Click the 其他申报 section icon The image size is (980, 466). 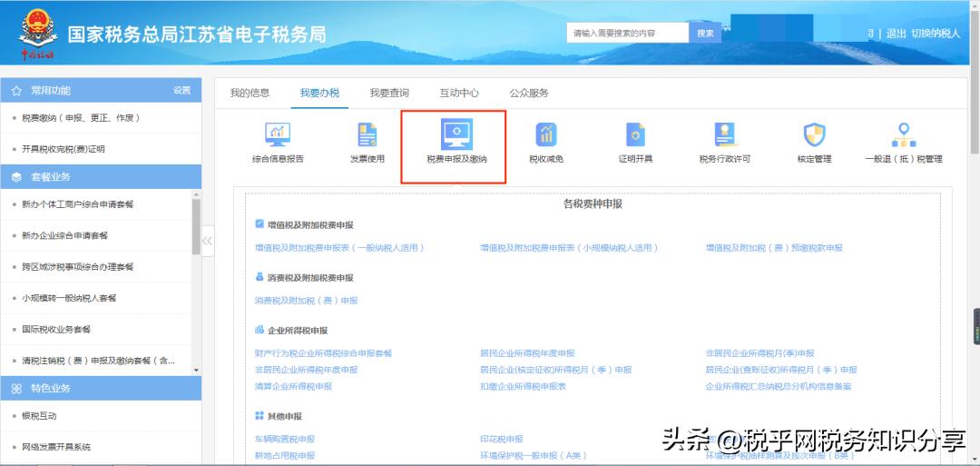pyautogui.click(x=260, y=415)
